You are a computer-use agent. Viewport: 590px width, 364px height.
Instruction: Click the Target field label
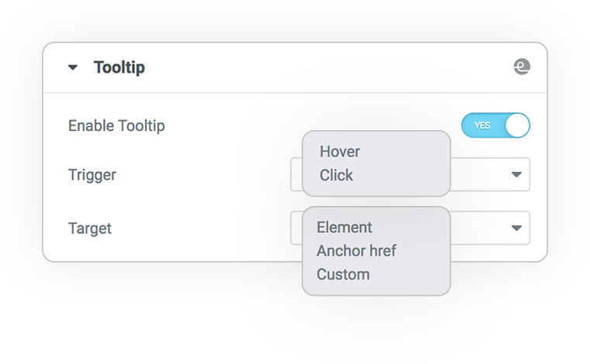pos(90,228)
